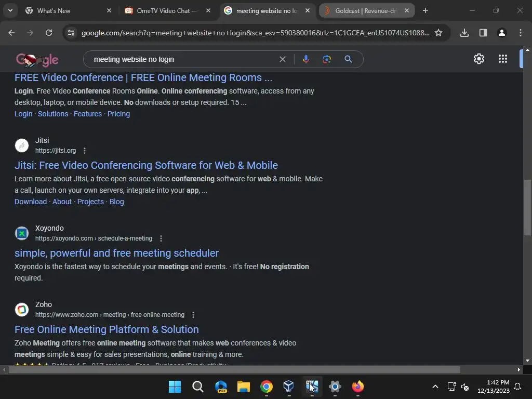Open Jitsi About sitelink
This screenshot has height=399, width=532.
pos(62,202)
